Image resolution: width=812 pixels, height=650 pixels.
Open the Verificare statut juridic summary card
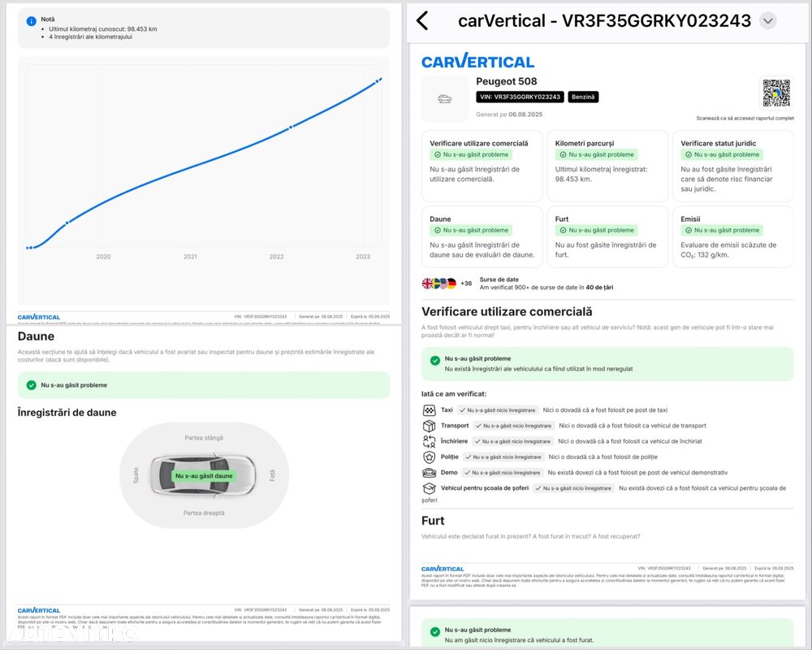[733, 166]
